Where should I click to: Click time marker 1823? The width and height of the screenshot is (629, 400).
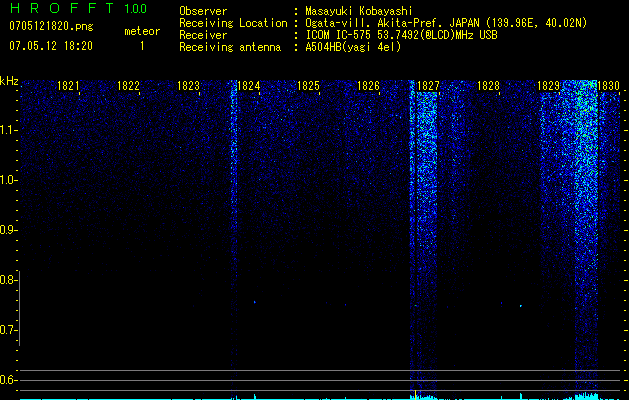[189, 86]
